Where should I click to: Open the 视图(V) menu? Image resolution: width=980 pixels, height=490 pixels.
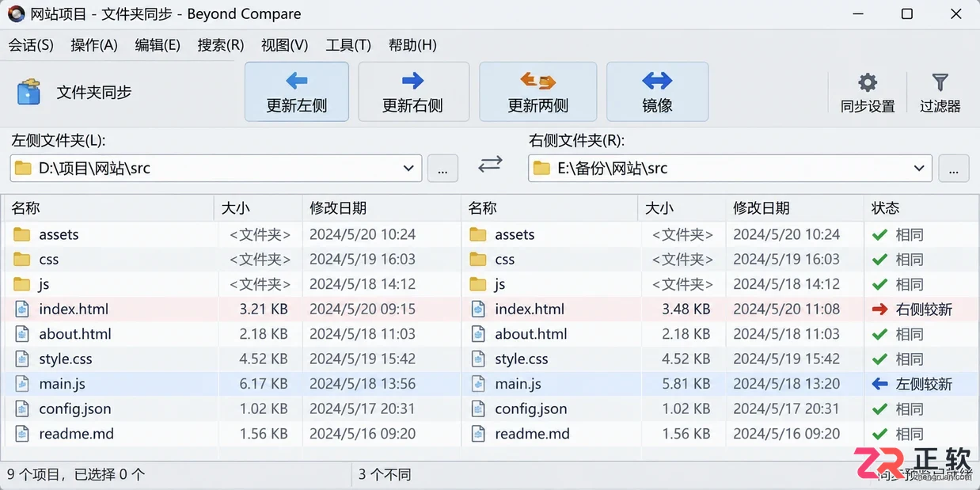285,45
